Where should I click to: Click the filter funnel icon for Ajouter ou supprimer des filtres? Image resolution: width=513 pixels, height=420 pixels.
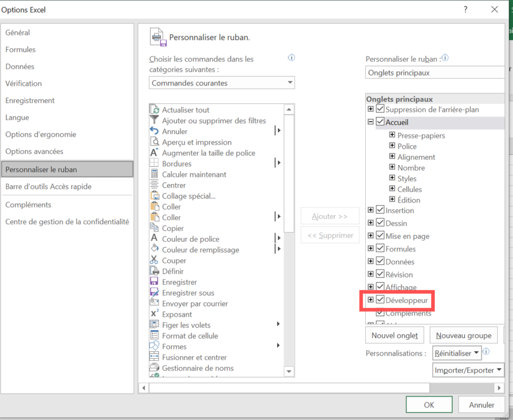[x=154, y=120]
